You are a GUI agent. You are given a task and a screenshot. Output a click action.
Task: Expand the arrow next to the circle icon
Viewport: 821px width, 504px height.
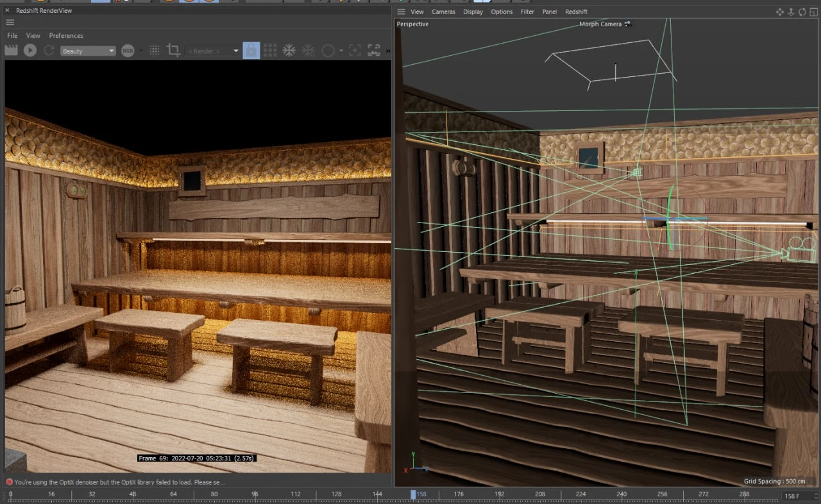point(341,51)
